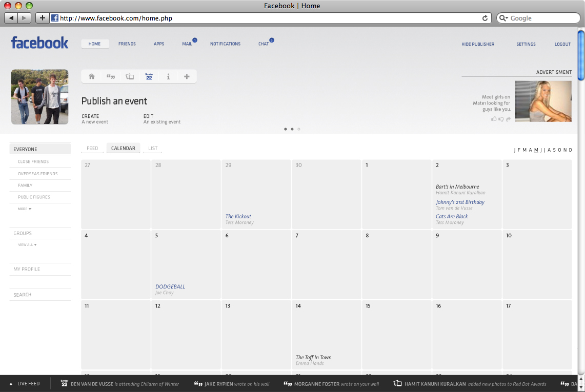Click the facebook logo
Image resolution: width=585 pixels, height=392 pixels.
(39, 43)
